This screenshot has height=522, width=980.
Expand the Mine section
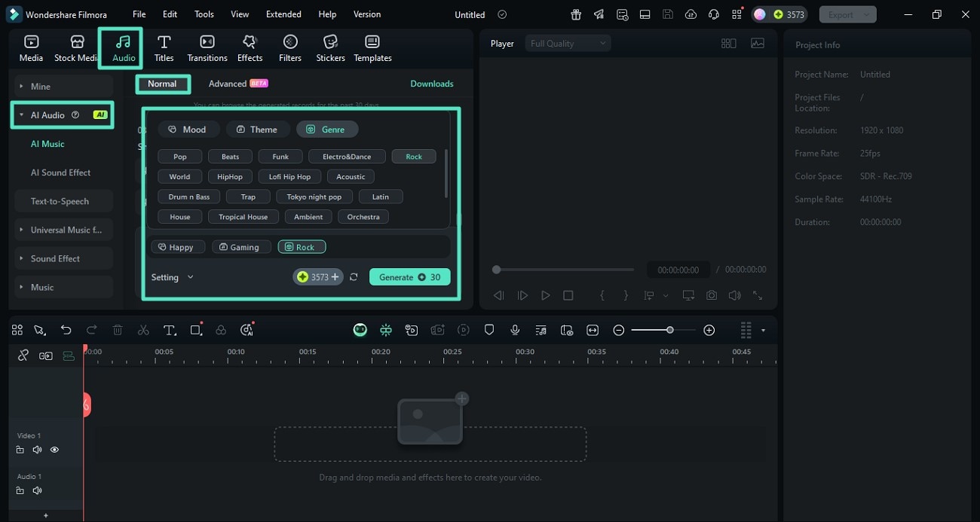pos(63,87)
